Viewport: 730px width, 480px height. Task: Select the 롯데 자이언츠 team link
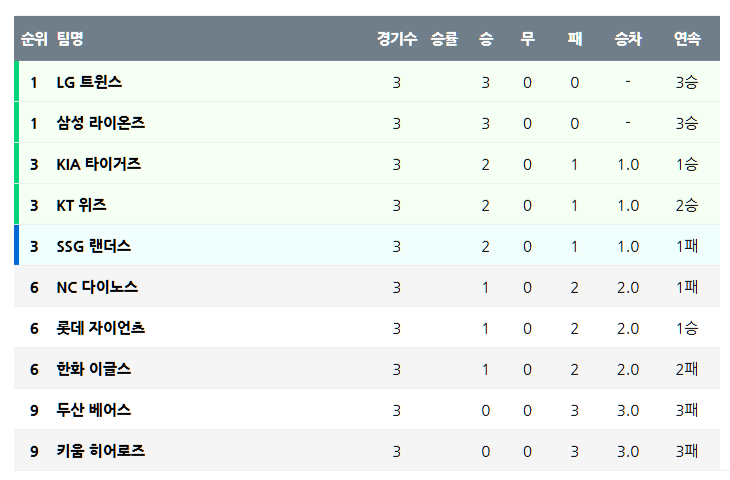(x=101, y=328)
